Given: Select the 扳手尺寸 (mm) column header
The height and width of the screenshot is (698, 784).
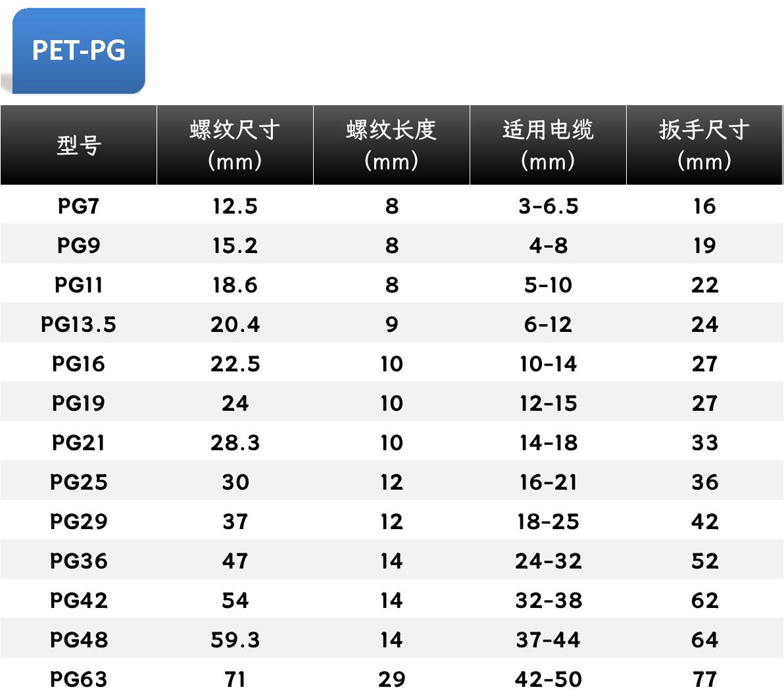Looking at the screenshot, I should coord(704,145).
